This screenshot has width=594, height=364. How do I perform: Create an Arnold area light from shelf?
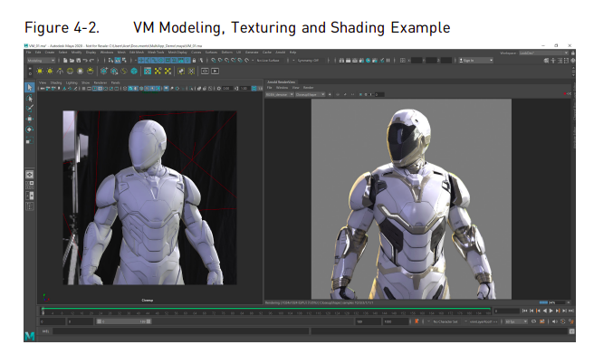point(40,71)
